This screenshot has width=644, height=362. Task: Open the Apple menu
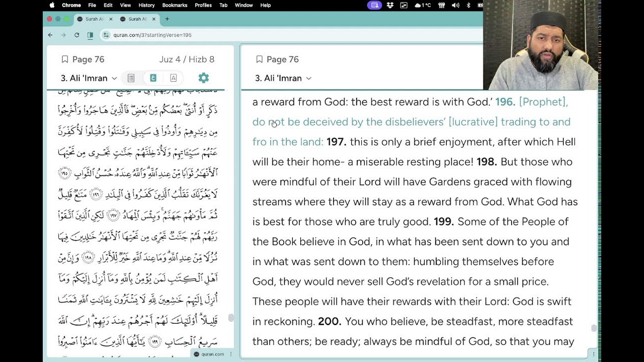[52, 5]
